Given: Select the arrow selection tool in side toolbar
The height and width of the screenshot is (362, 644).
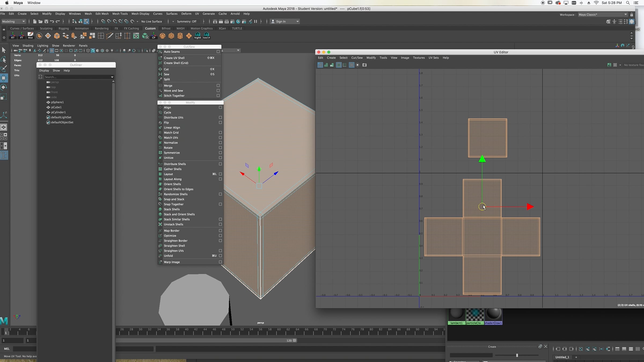Looking at the screenshot, I should tap(4, 50).
